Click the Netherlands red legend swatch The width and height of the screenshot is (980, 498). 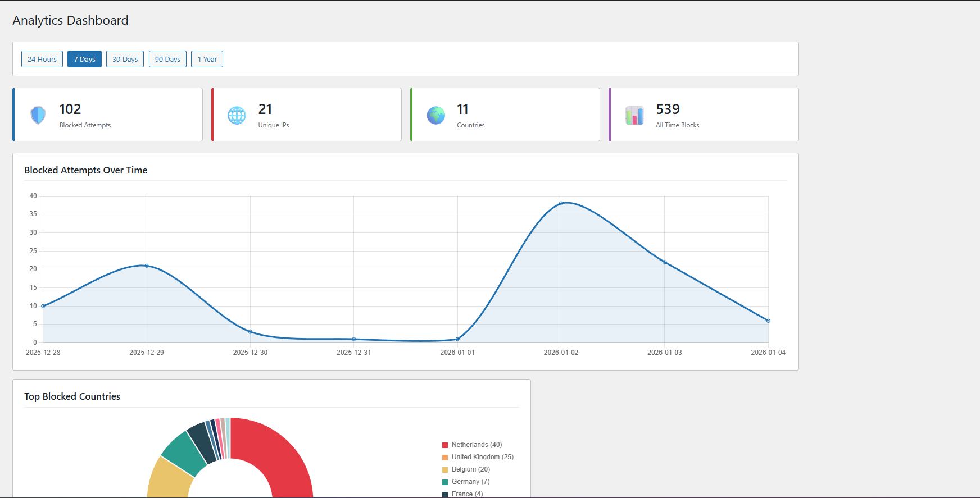click(445, 445)
